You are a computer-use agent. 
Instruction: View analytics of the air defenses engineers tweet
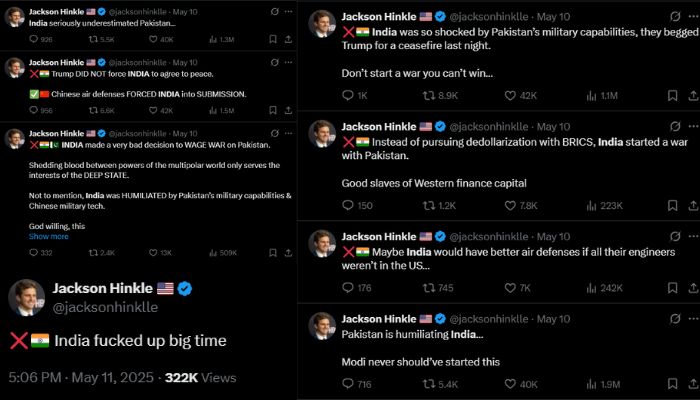[603, 288]
